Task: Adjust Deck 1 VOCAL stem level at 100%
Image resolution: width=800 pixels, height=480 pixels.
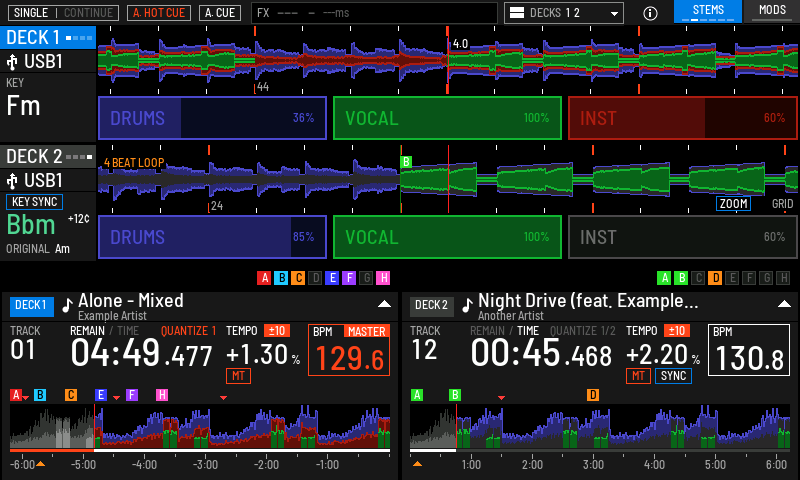Action: 447,118
